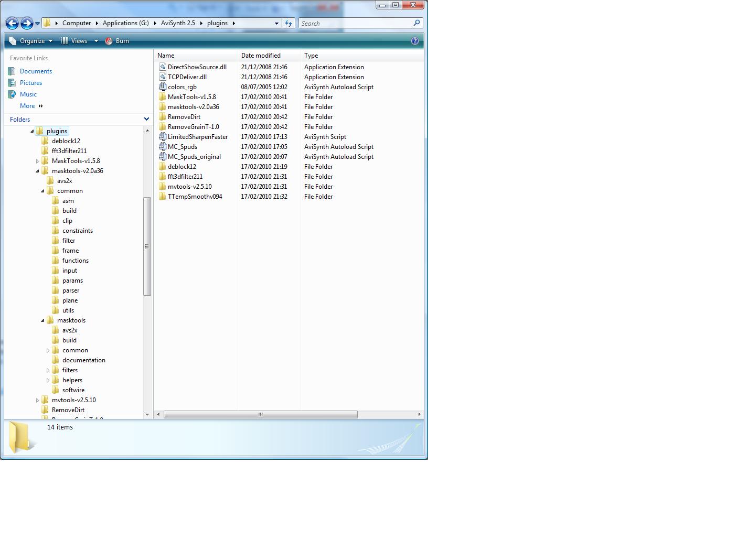Select MaskTools-v1.5.8 folder icon in list

click(163, 97)
